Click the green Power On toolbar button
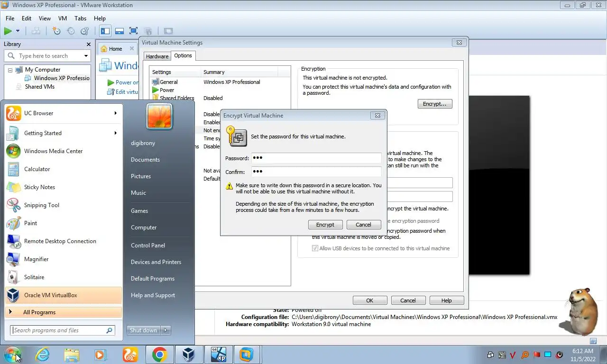The height and width of the screenshot is (364, 607). pyautogui.click(x=8, y=31)
